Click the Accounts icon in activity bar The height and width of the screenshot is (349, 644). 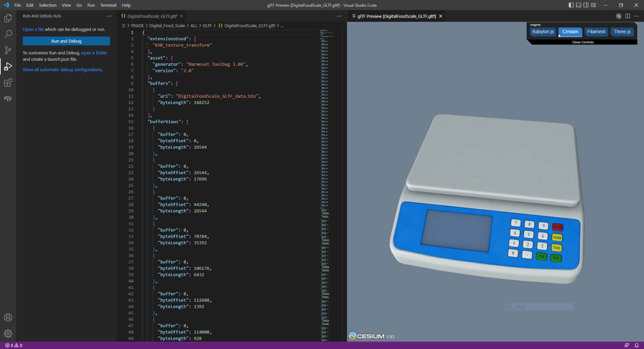(8, 317)
